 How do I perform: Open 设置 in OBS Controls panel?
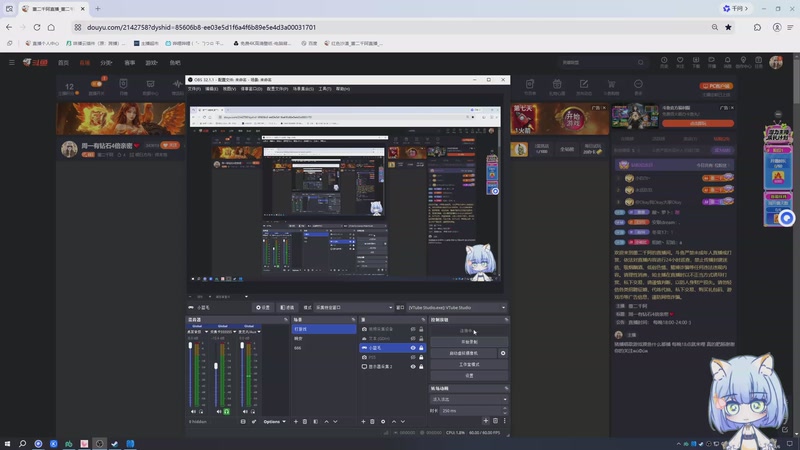point(469,376)
